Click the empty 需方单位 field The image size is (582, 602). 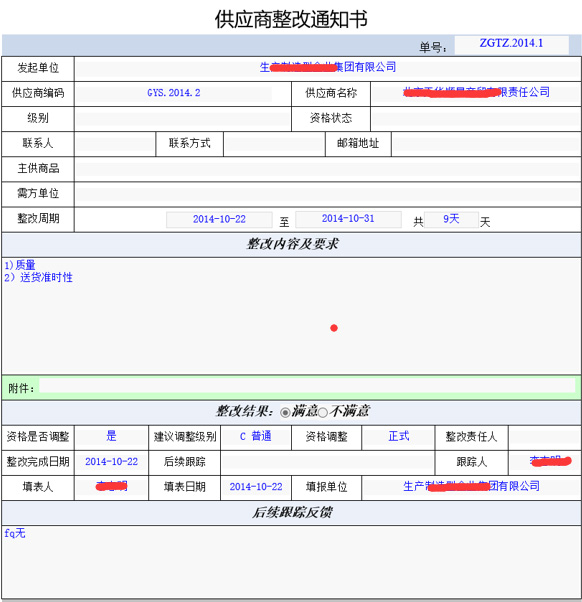click(327, 194)
